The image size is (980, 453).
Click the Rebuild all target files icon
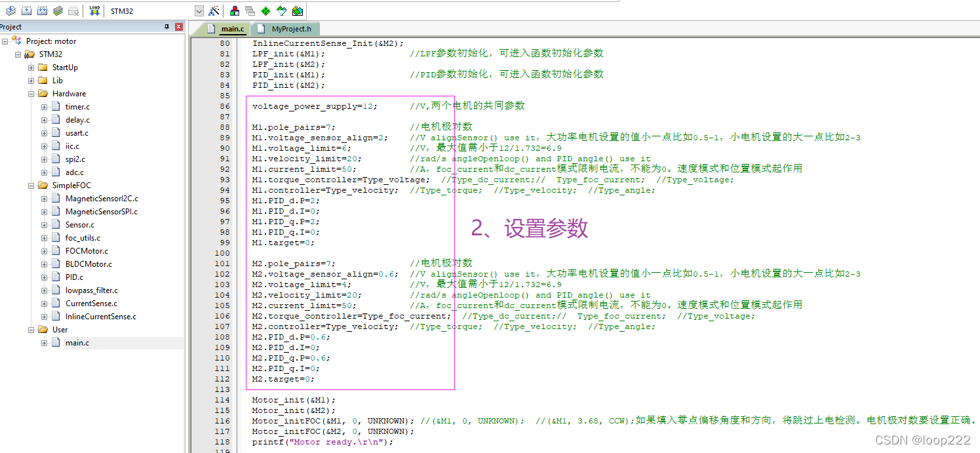(x=43, y=10)
